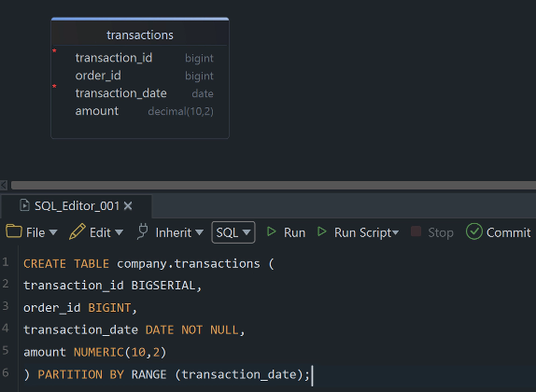Click the plug connection icon beside Inherit

pyautogui.click(x=143, y=231)
